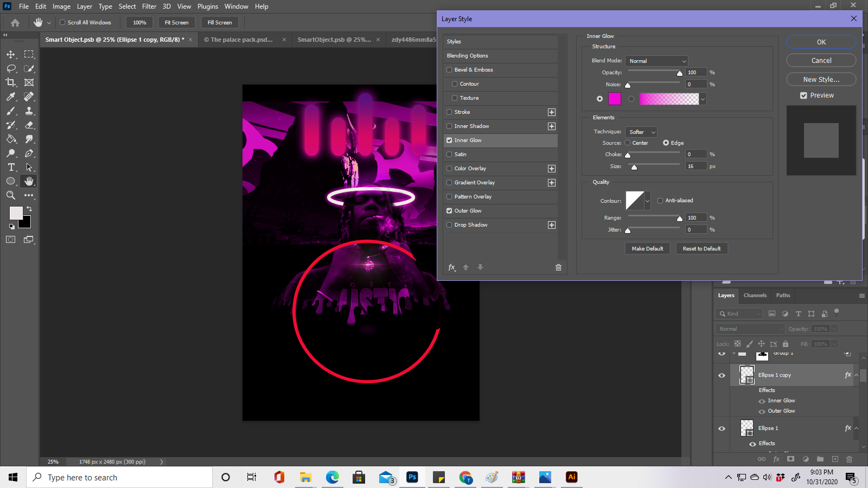
Task: Select the Crop tool
Action: (x=11, y=82)
